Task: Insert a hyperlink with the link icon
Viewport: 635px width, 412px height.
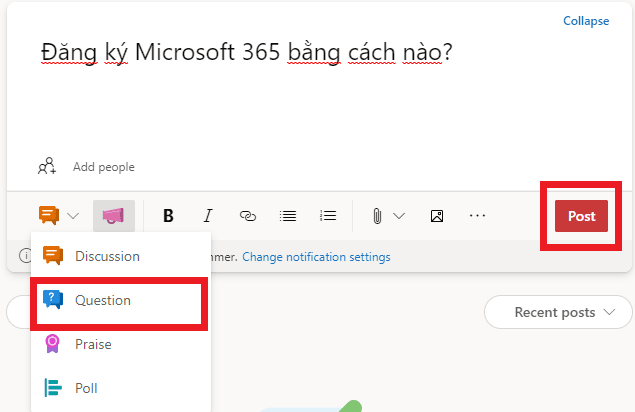Action: pos(247,216)
